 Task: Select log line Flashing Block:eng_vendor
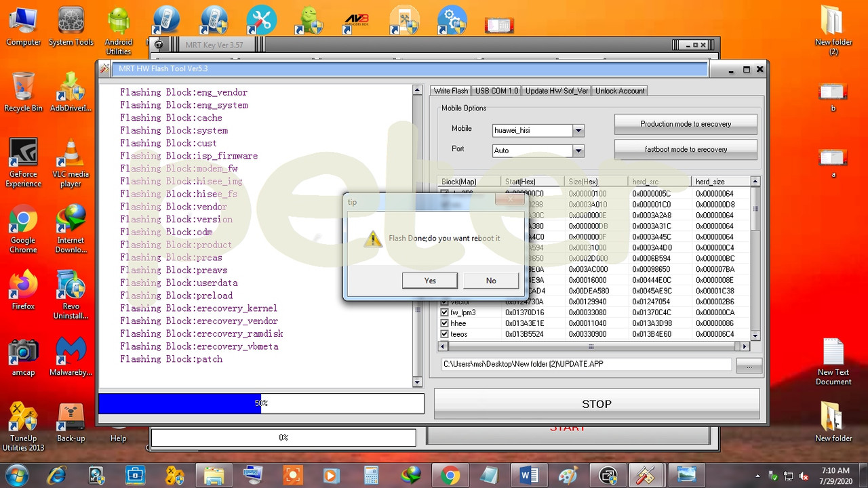(x=184, y=92)
